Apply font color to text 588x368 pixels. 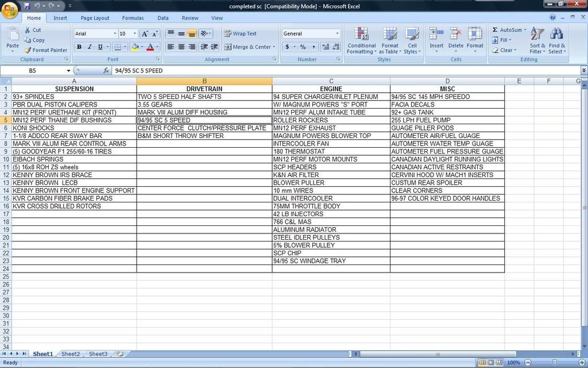(150, 47)
